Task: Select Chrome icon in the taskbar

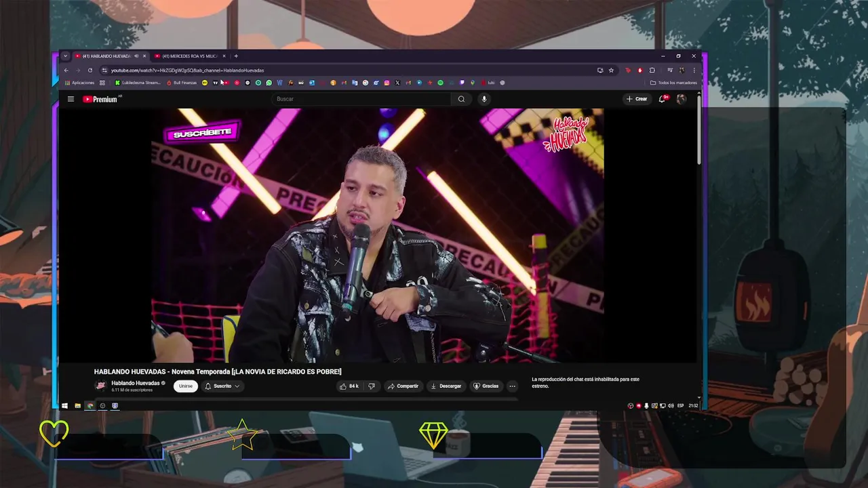Action: tap(90, 405)
